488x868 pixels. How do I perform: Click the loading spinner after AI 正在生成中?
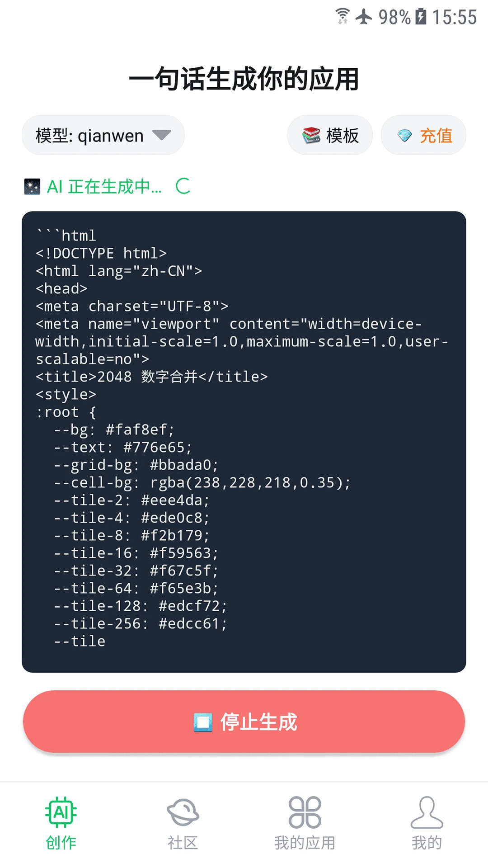[183, 186]
